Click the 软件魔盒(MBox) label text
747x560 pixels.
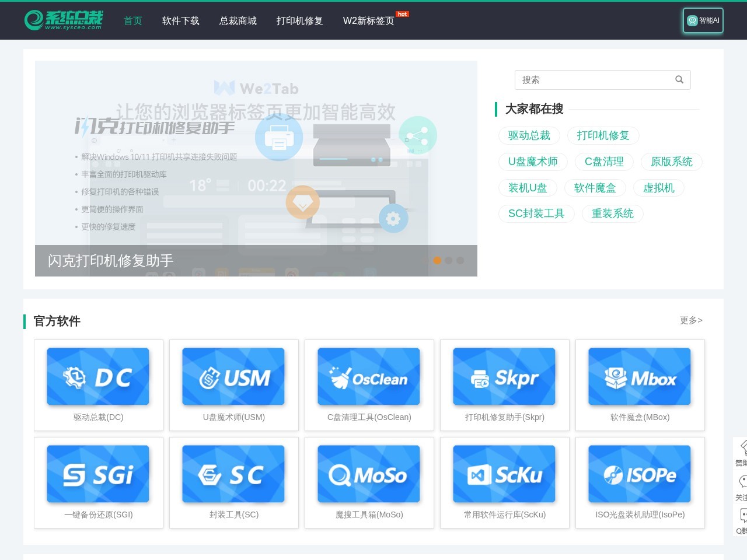pyautogui.click(x=640, y=417)
